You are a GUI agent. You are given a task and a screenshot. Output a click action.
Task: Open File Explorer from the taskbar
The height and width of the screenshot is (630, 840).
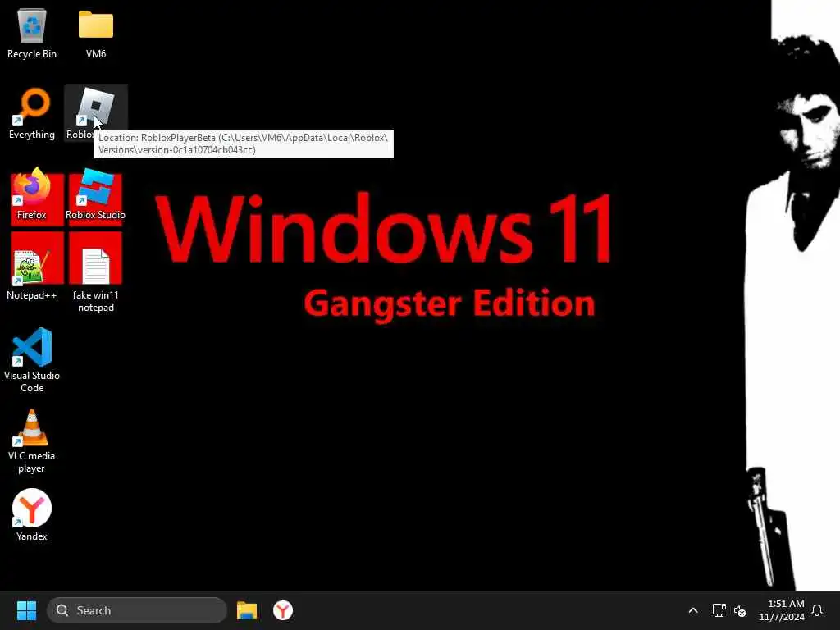[x=247, y=610]
